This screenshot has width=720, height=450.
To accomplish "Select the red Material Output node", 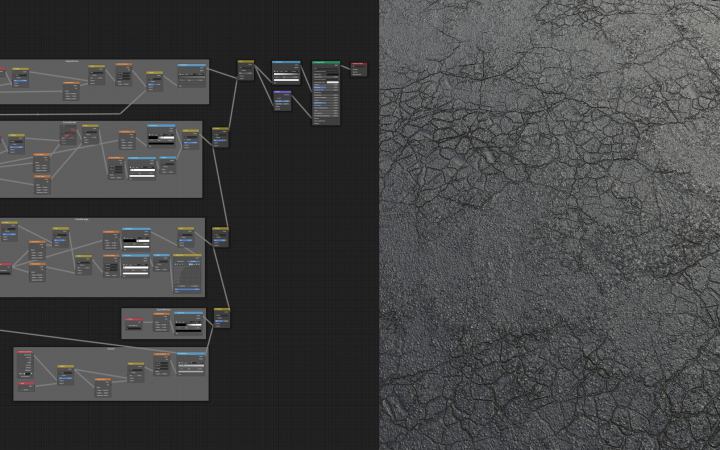I will point(360,64).
